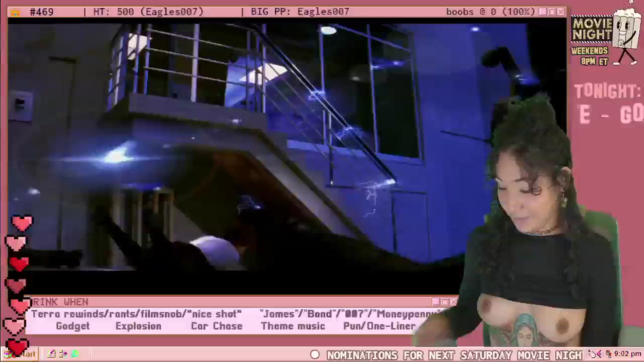Click the '#469' counter text
Image resolution: width=644 pixels, height=362 pixels.
pos(42,12)
